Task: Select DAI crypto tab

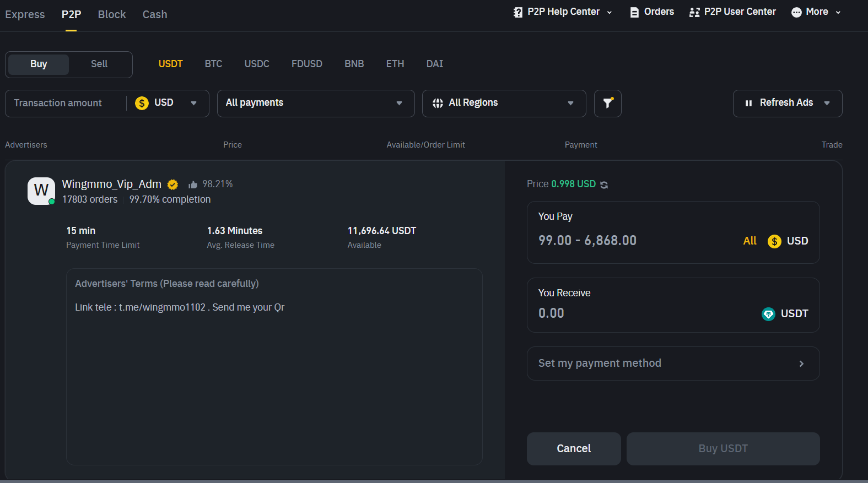Action: (435, 64)
